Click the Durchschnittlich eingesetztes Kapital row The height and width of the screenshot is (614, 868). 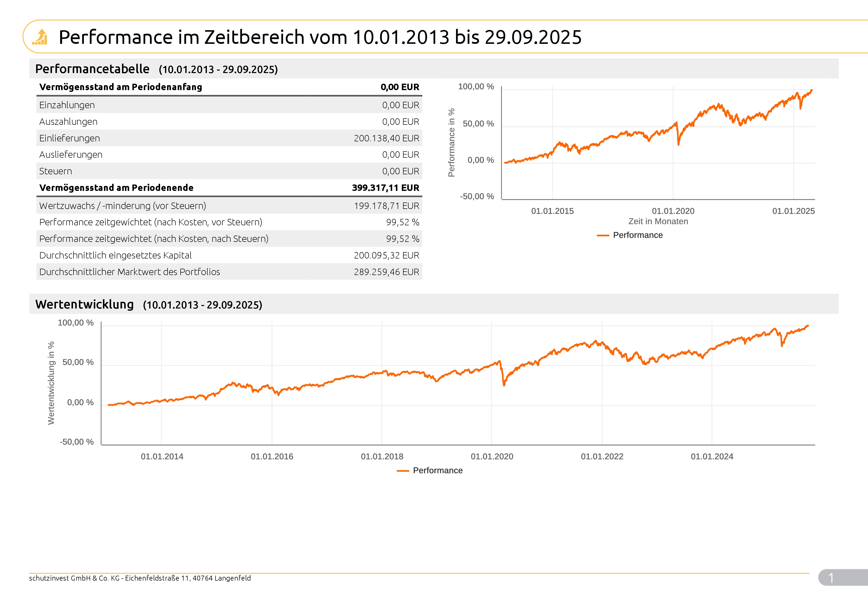115,255
